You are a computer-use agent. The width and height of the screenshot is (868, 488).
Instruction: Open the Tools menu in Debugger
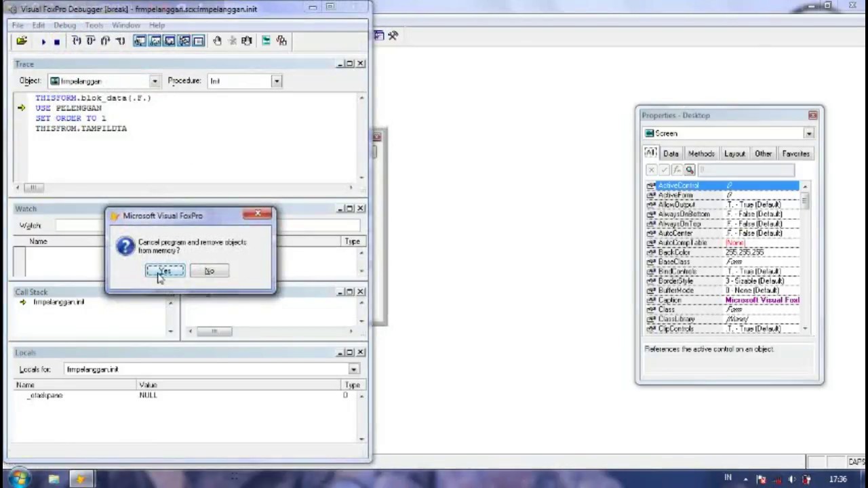pyautogui.click(x=94, y=25)
